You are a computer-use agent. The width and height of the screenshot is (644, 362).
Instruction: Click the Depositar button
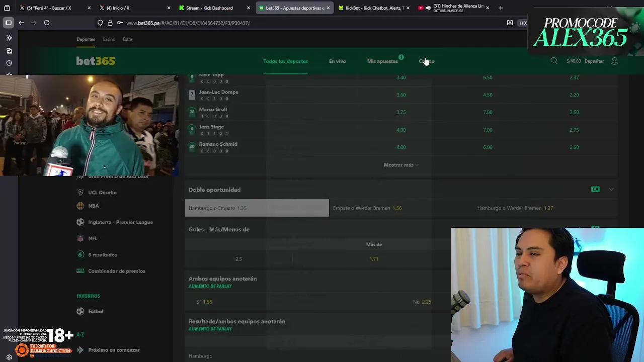tap(594, 61)
